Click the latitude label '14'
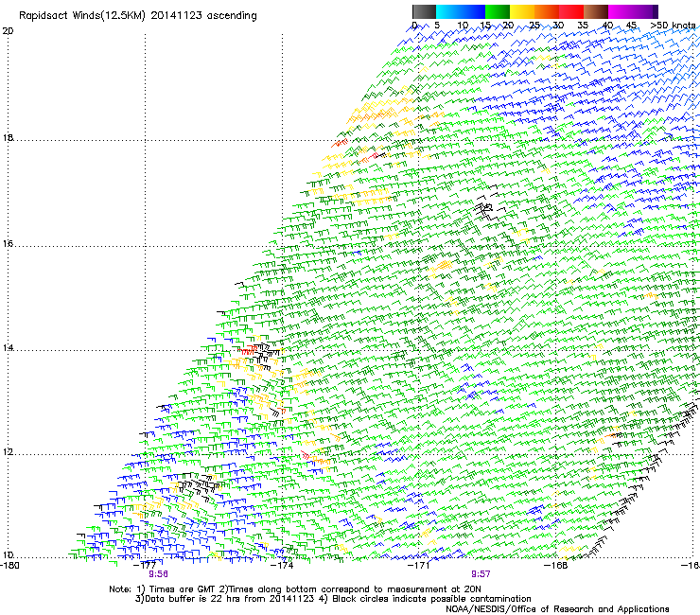Image resolution: width=700 pixels, height=615 pixels. point(8,348)
